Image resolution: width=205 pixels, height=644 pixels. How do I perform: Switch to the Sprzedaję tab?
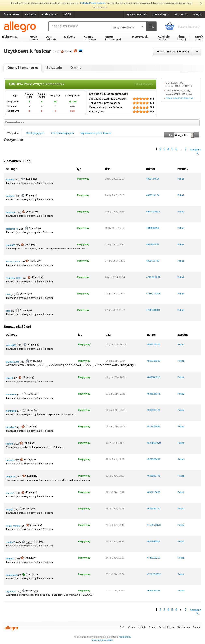tap(54, 68)
